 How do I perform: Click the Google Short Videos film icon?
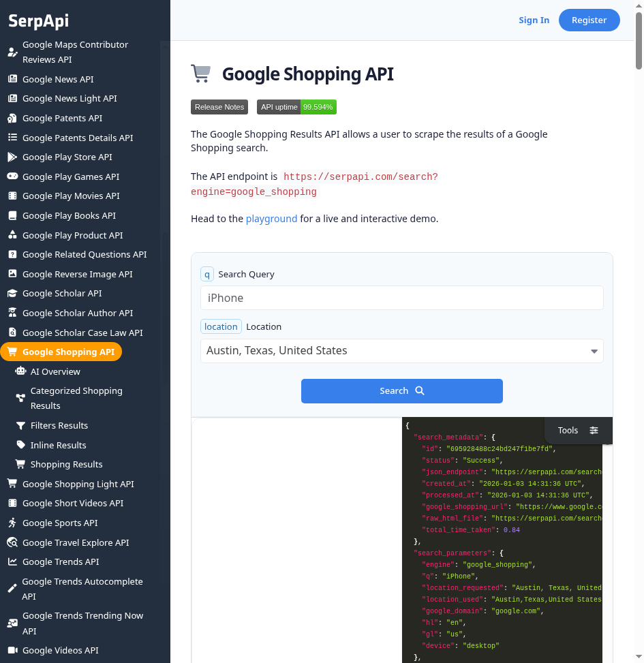click(13, 503)
